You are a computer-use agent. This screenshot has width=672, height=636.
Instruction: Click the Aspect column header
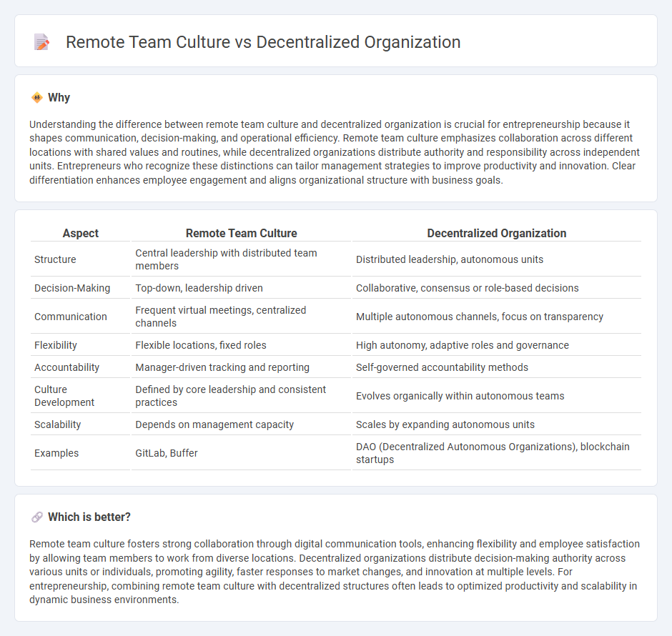coord(81,233)
